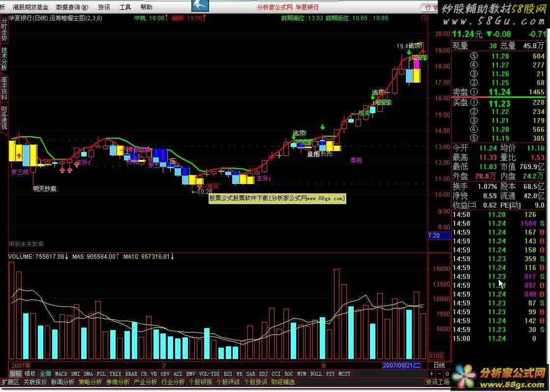This screenshot has width=550, height=392.
Task: Click the X100 volume scale label
Action: click(x=436, y=356)
